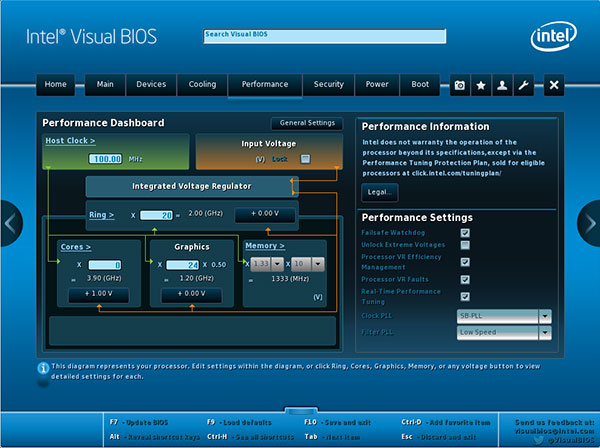
Task: Open the wrench settings icon
Action: [x=523, y=85]
